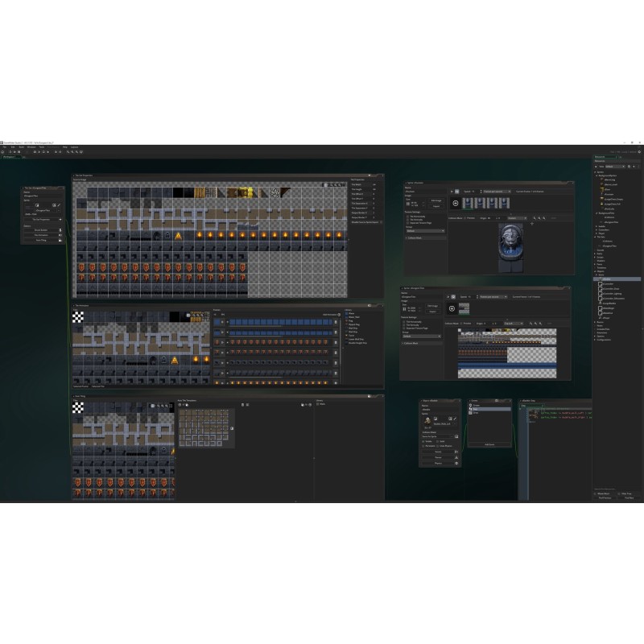Viewport: 644px width, 644px height.
Task: Click the add frame icon in sDungeonTiles sprite editor
Action: click(x=452, y=308)
